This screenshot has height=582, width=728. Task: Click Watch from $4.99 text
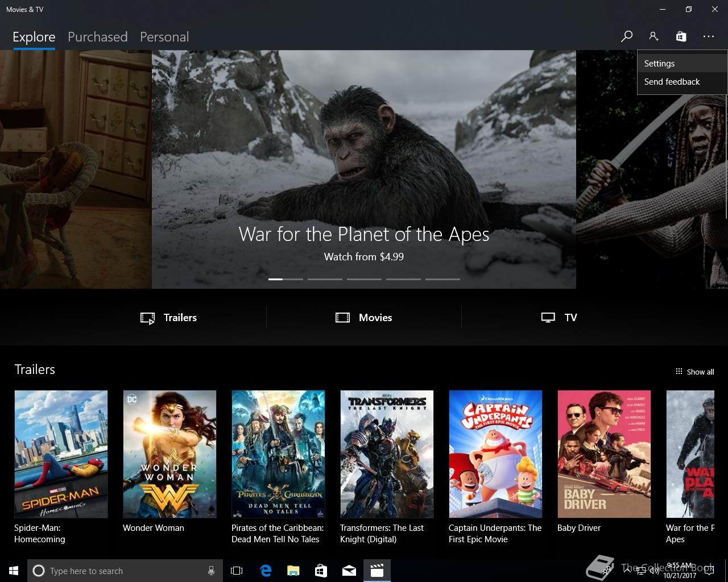pyautogui.click(x=364, y=257)
